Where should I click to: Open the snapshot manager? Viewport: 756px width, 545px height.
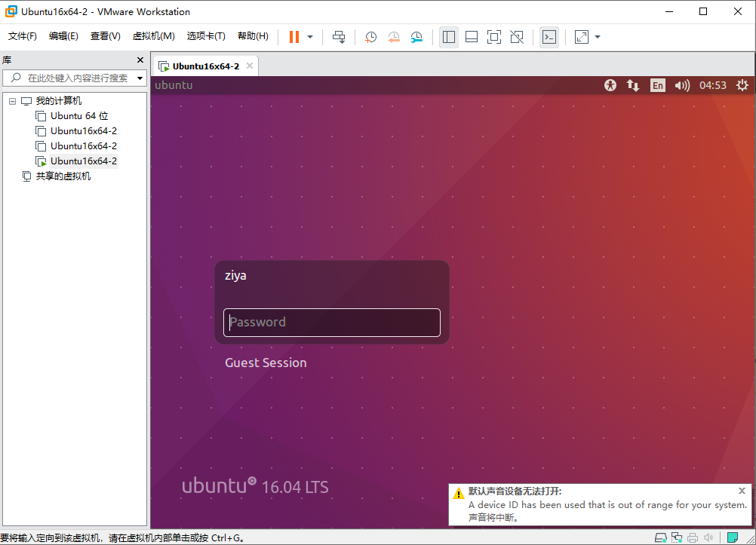tap(416, 37)
